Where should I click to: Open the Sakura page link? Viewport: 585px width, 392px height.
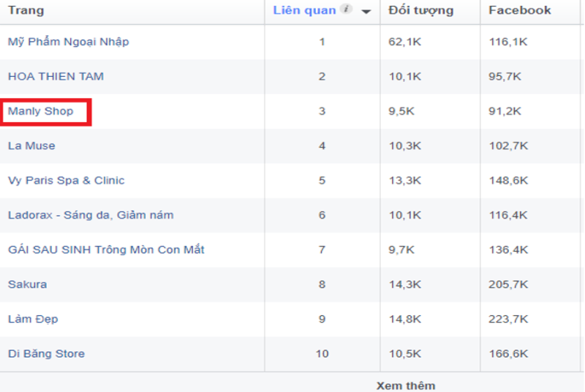tap(28, 284)
